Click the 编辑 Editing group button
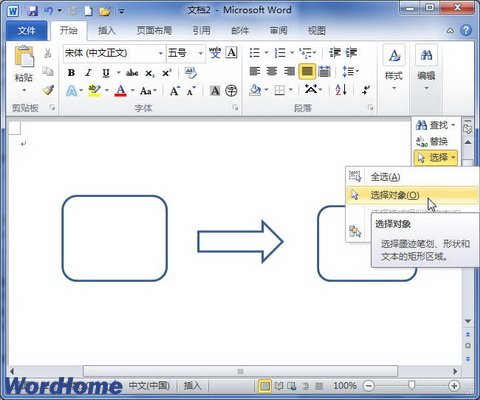This screenshot has height=400, width=480. coord(426,69)
